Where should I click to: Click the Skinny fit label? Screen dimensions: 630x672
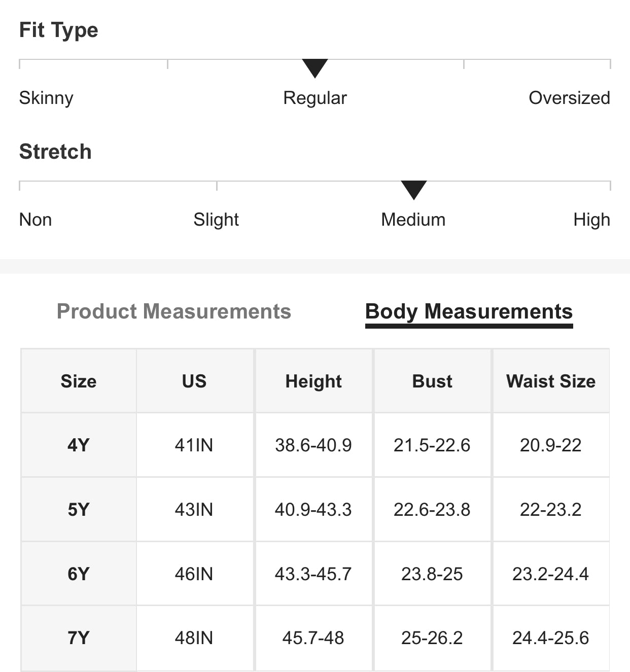[46, 98]
